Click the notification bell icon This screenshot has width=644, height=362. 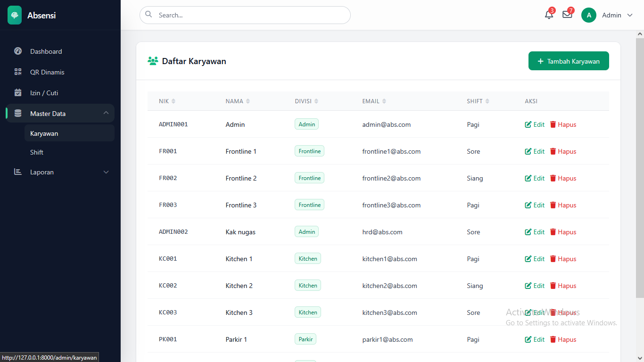[x=549, y=15]
